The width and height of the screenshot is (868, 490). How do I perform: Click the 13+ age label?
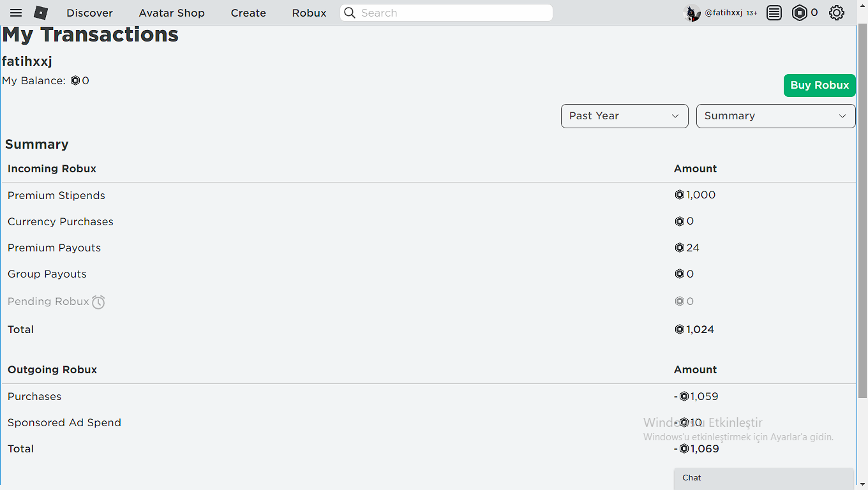pos(752,13)
